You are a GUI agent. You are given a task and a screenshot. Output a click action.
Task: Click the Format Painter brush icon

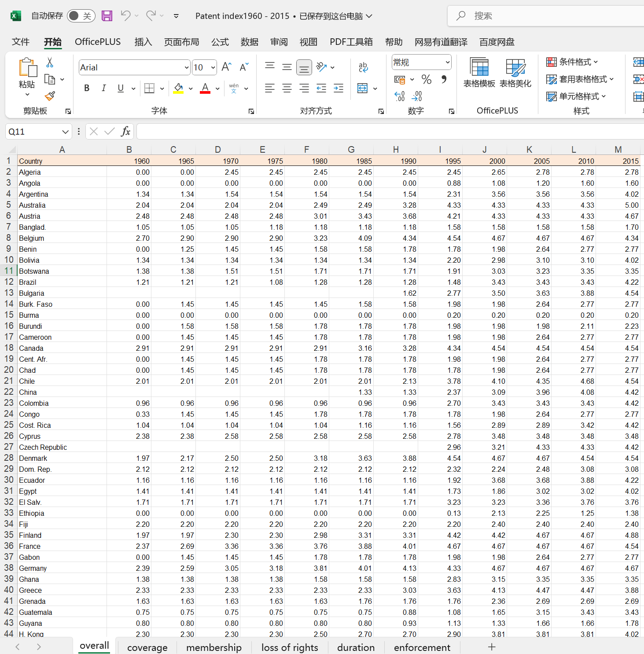click(x=50, y=96)
